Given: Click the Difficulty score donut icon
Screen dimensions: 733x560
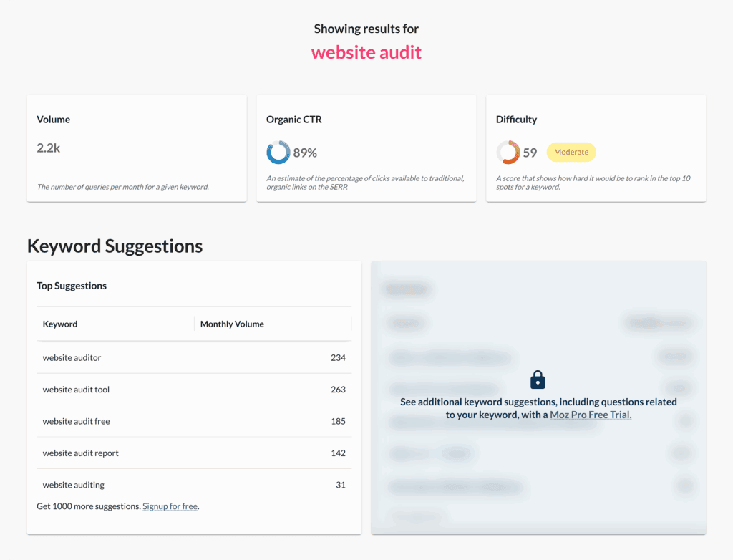Looking at the screenshot, I should [x=508, y=153].
